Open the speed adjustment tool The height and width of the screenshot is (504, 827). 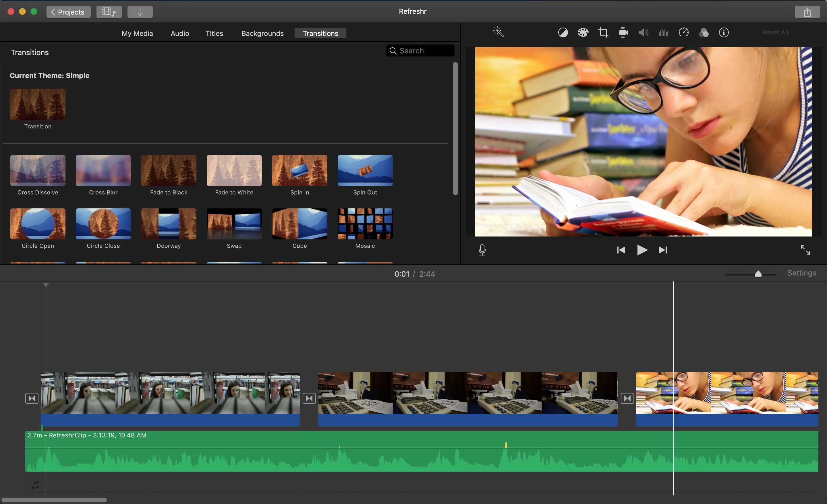(683, 32)
